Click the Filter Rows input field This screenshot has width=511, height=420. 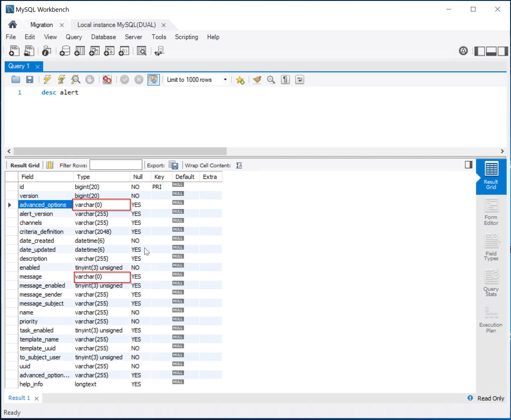tap(116, 165)
